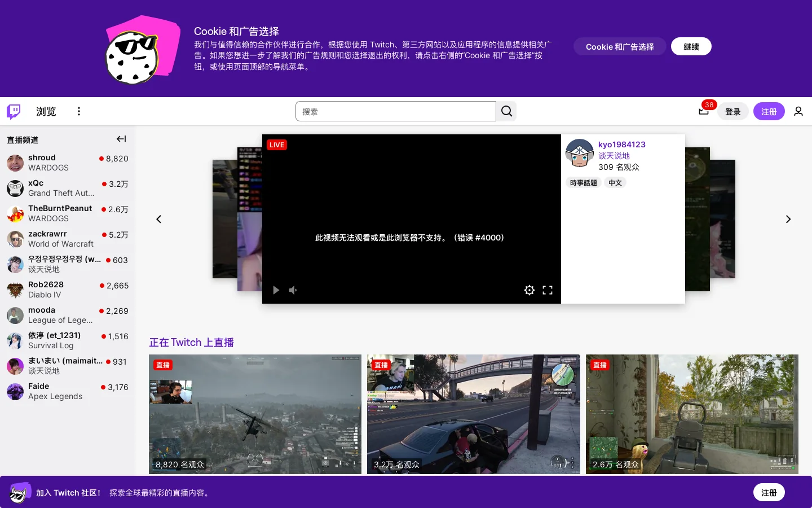Open zackrawrr World of Warcraft entry
812x508 pixels.
68,239
